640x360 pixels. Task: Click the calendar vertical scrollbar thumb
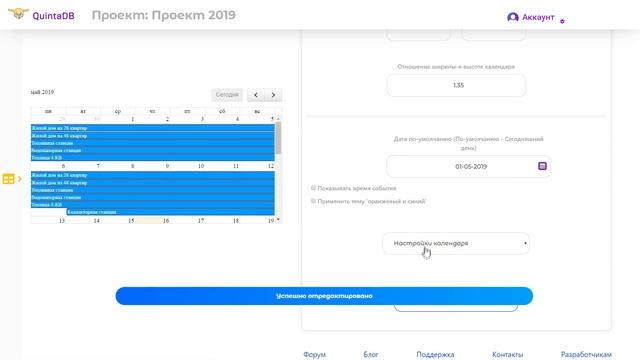tap(278, 138)
